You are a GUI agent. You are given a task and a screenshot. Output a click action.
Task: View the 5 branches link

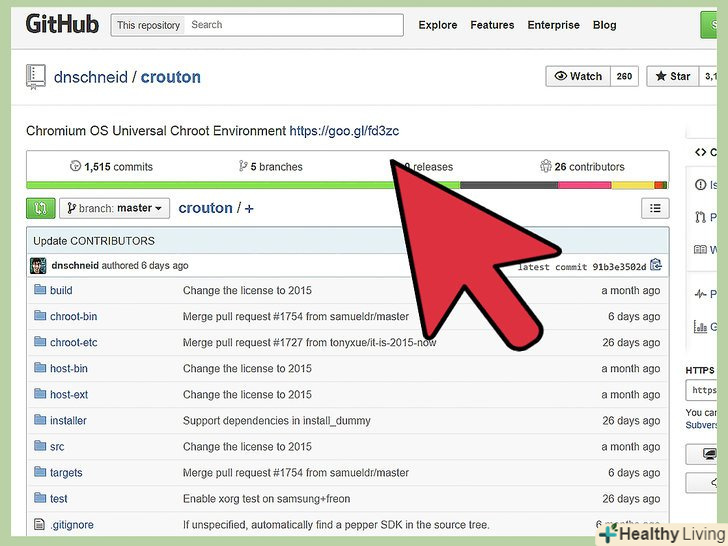point(271,166)
